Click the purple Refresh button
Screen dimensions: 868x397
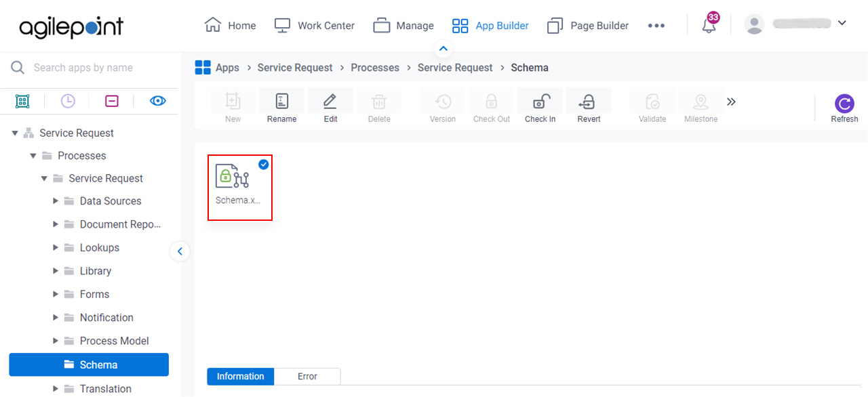(x=844, y=108)
